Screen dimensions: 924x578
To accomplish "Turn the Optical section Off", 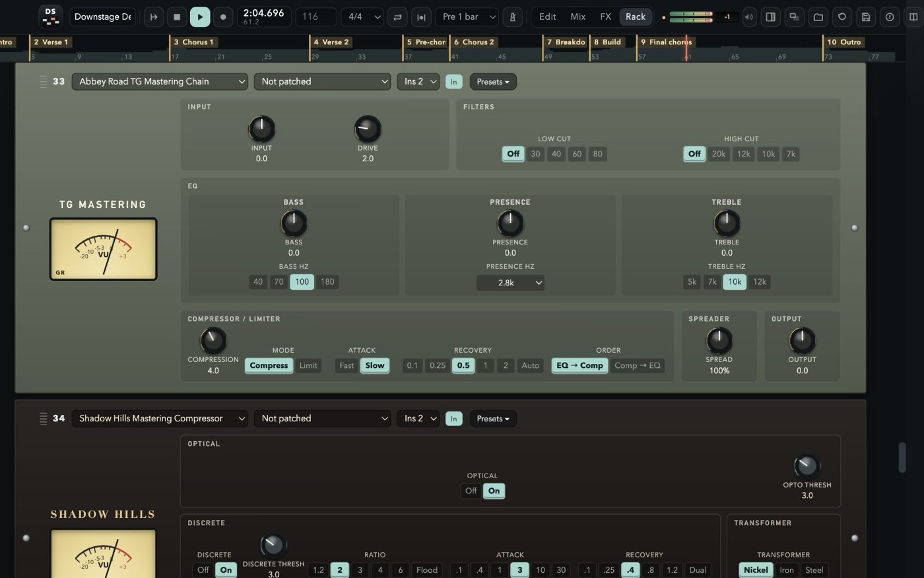I will (471, 491).
